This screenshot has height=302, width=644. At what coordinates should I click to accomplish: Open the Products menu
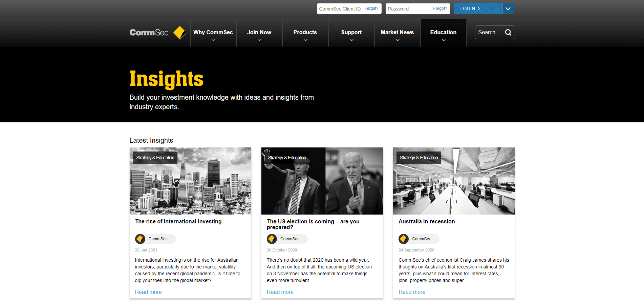(305, 33)
